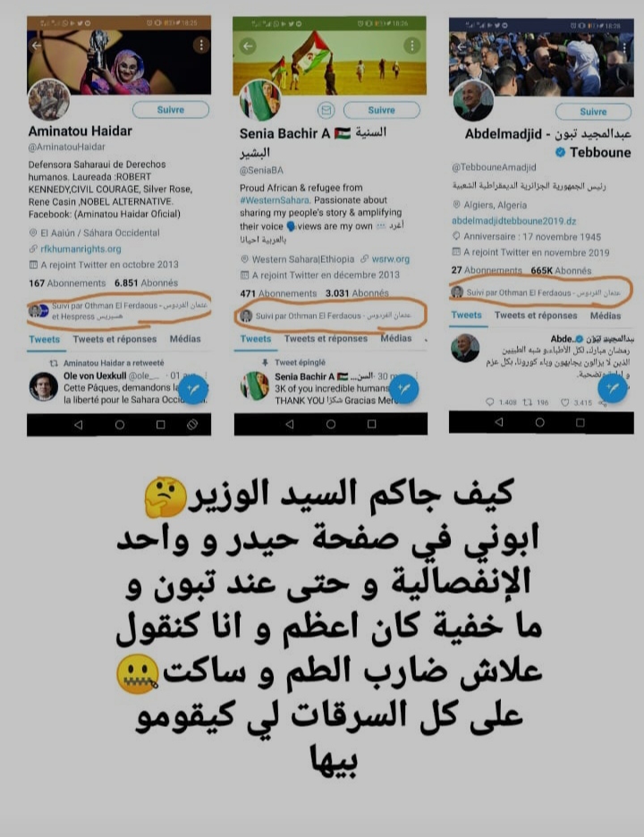Follow Senia Bachir with Suivre button

pos(381,110)
